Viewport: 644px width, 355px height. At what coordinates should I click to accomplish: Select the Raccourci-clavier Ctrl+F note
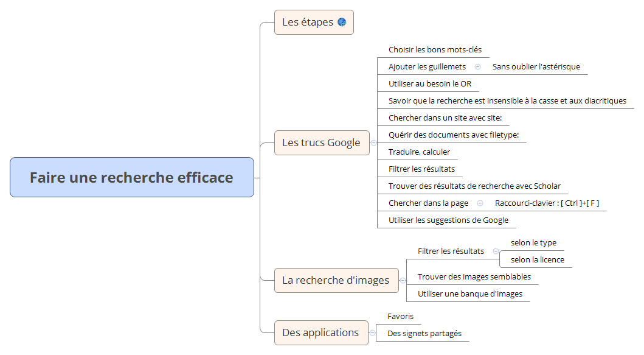click(547, 203)
